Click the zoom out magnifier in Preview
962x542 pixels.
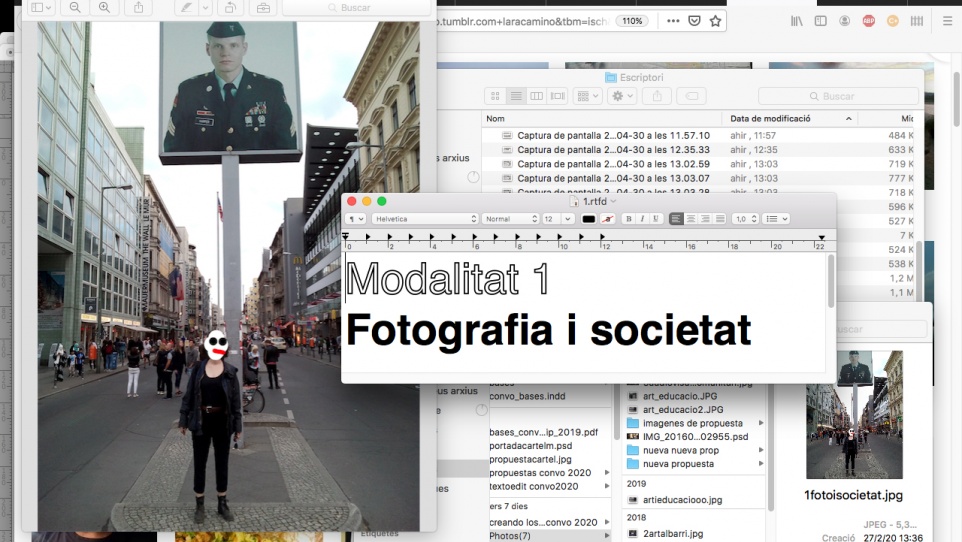75,7
